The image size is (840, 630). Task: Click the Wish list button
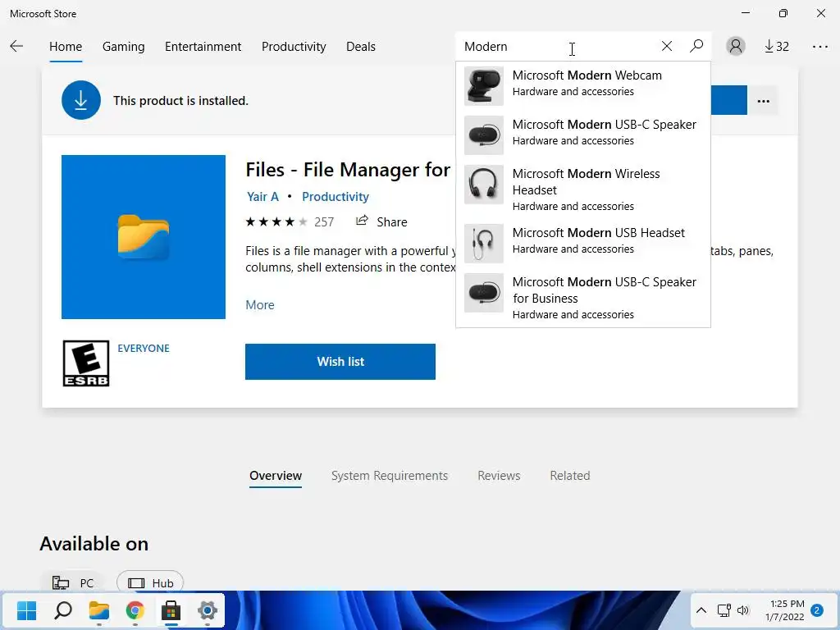340,362
